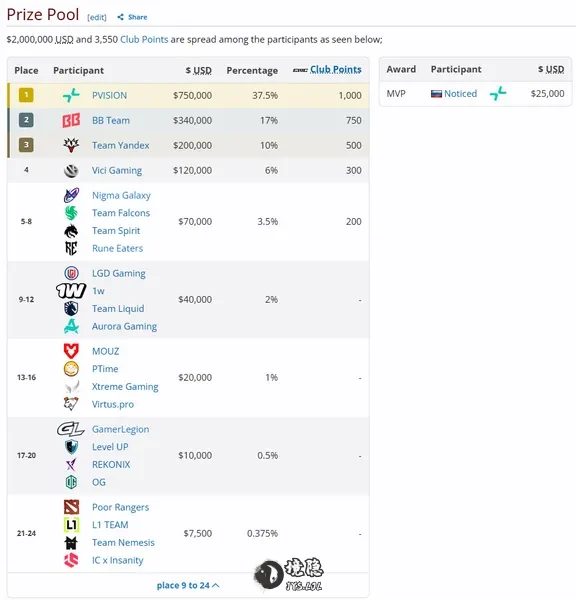576x600 pixels.
Task: Click the GamerLegion GL logo
Action: click(x=71, y=429)
